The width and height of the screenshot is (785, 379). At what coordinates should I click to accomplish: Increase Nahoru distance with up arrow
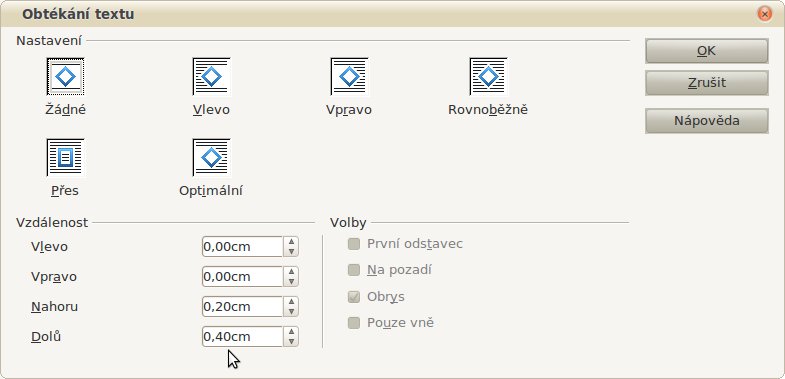(291, 302)
